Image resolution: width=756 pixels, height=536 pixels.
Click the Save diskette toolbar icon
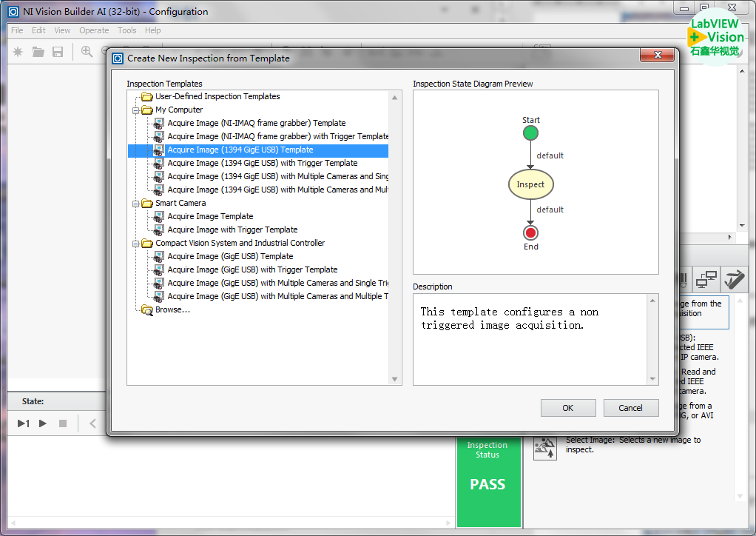[x=58, y=52]
